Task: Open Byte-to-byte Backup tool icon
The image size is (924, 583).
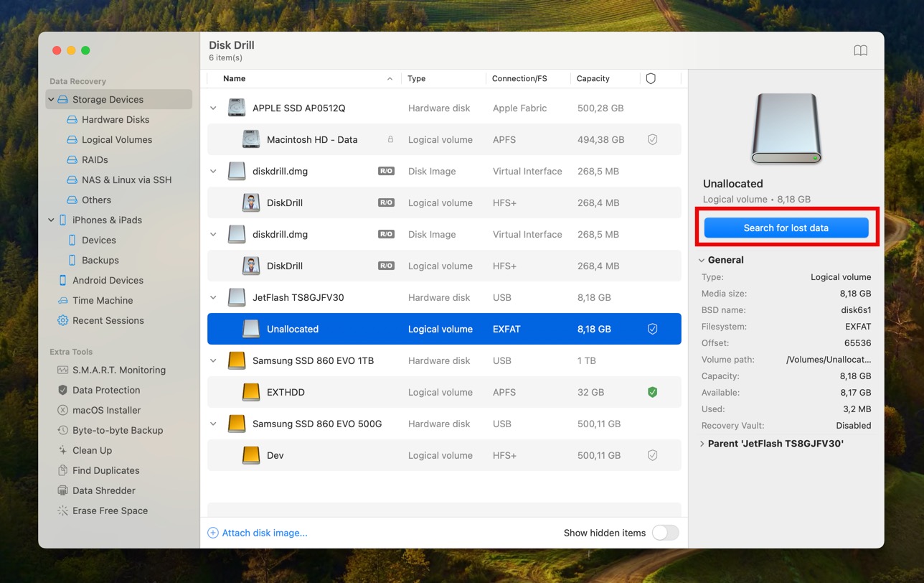Action: (x=62, y=430)
